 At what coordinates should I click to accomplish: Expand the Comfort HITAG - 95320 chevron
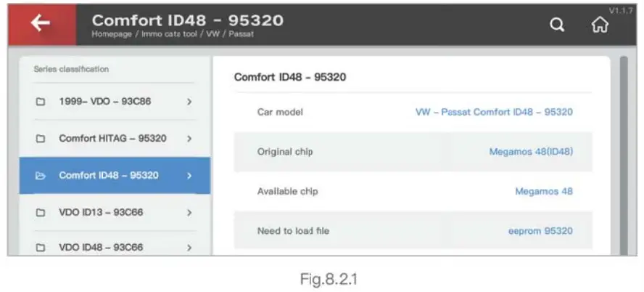click(189, 139)
